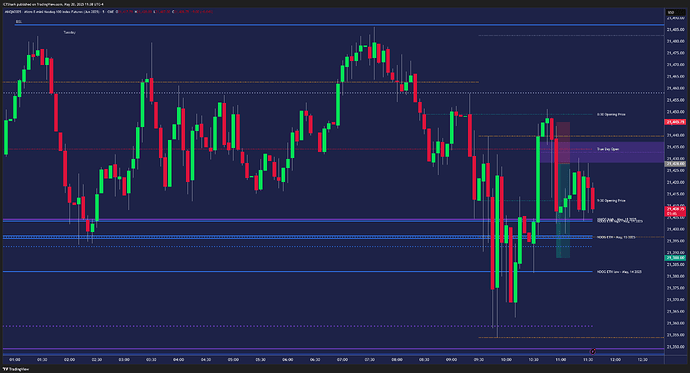This screenshot has height=373, width=690.
Task: Click the TradingView logo in bottom corner
Action: 15,369
